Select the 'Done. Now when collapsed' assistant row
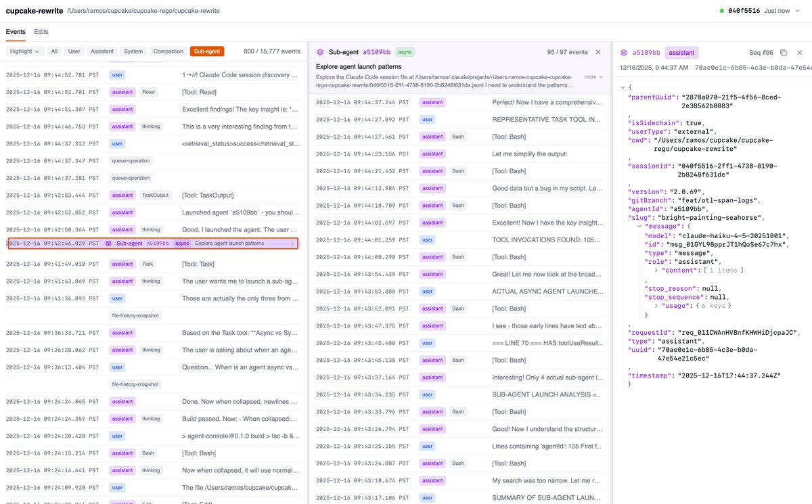Image resolution: width=812 pixels, height=504 pixels. (153, 401)
